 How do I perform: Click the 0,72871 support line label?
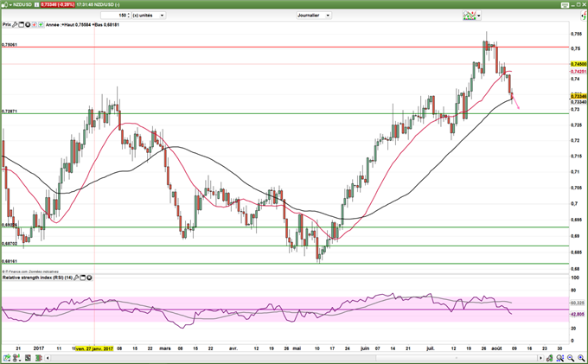[x=10, y=112]
